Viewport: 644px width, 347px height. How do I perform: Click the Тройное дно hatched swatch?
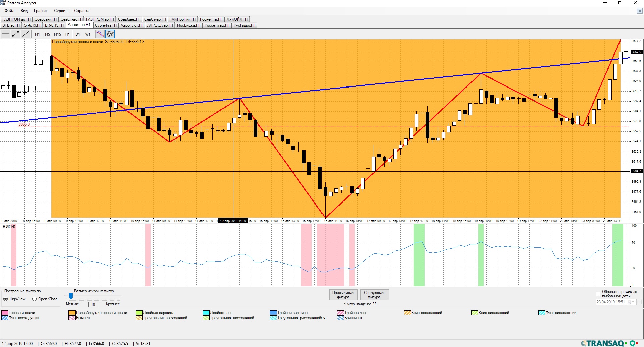click(340, 313)
